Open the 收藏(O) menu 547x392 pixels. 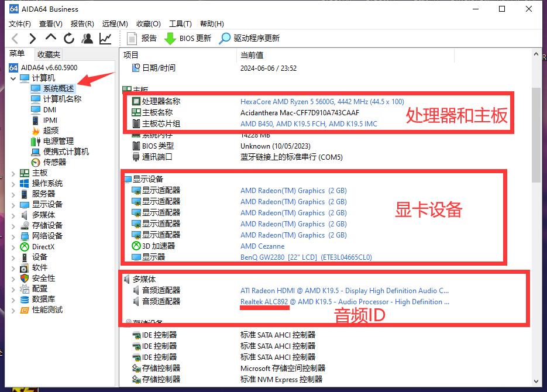coord(148,24)
